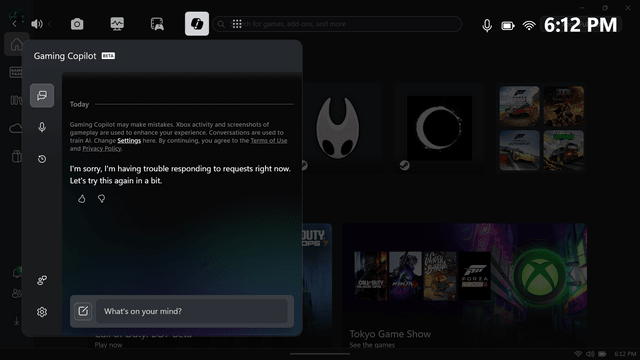This screenshot has width=640, height=360.
Task: Click "See the games" under Tokyo Game Show
Action: tap(372, 345)
